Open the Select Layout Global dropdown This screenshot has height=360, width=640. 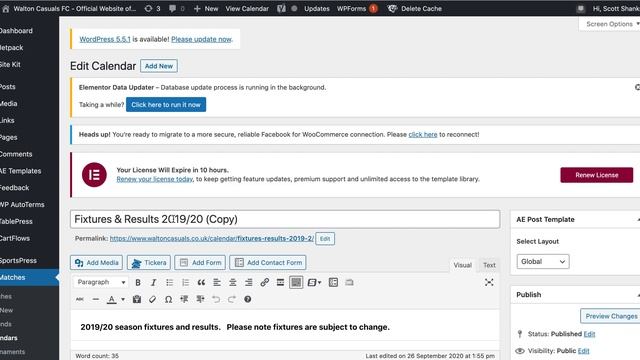coord(542,261)
